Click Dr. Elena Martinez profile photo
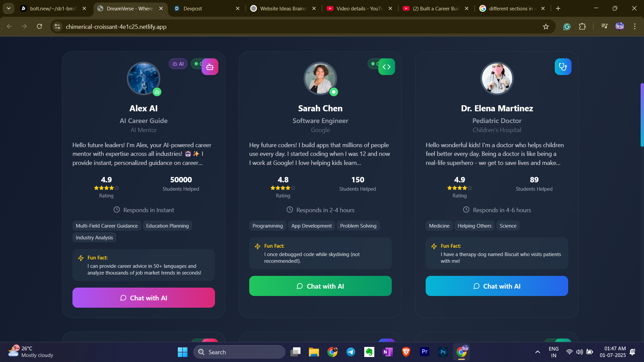 point(497,78)
